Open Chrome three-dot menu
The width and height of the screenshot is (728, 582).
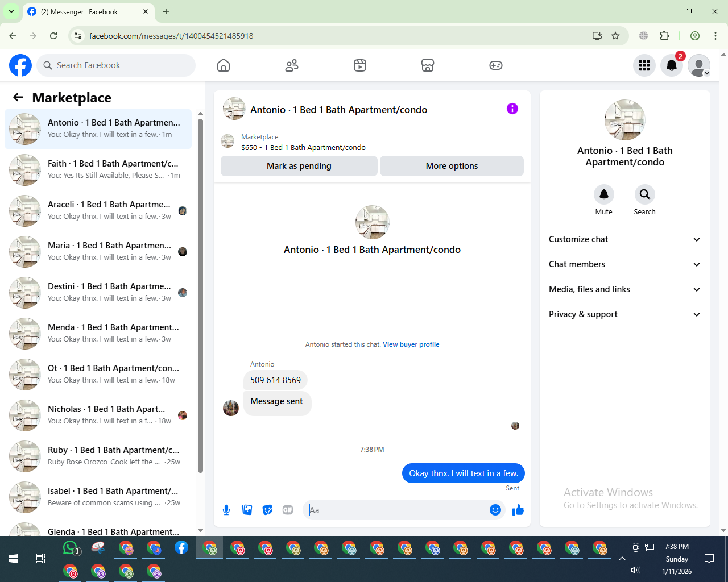715,36
